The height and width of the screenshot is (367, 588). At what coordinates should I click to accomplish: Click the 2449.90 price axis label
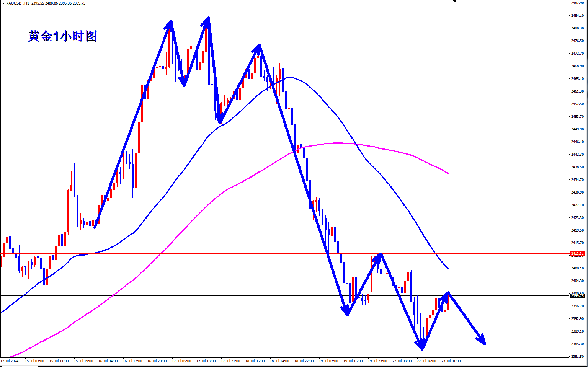pyautogui.click(x=577, y=129)
